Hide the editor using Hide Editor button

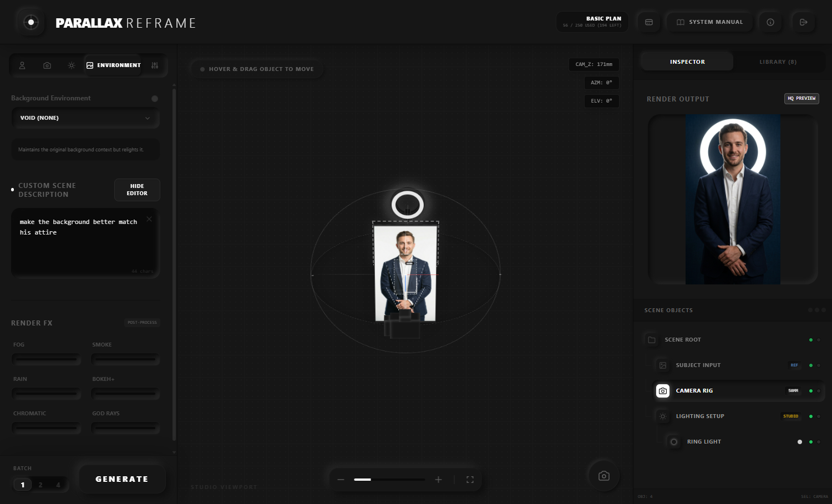click(136, 190)
